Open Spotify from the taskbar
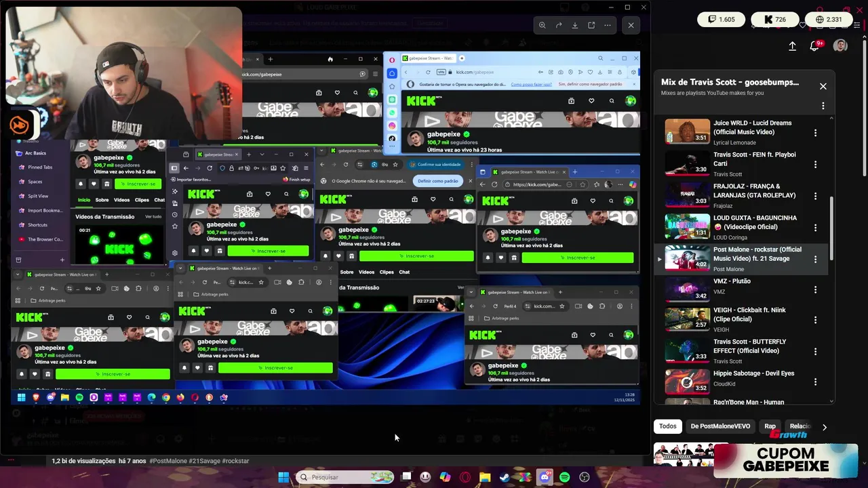Image resolution: width=868 pixels, height=488 pixels. [x=565, y=477]
